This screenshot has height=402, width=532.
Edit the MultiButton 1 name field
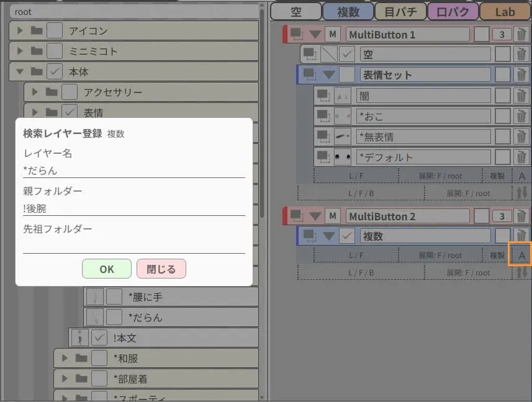point(408,34)
